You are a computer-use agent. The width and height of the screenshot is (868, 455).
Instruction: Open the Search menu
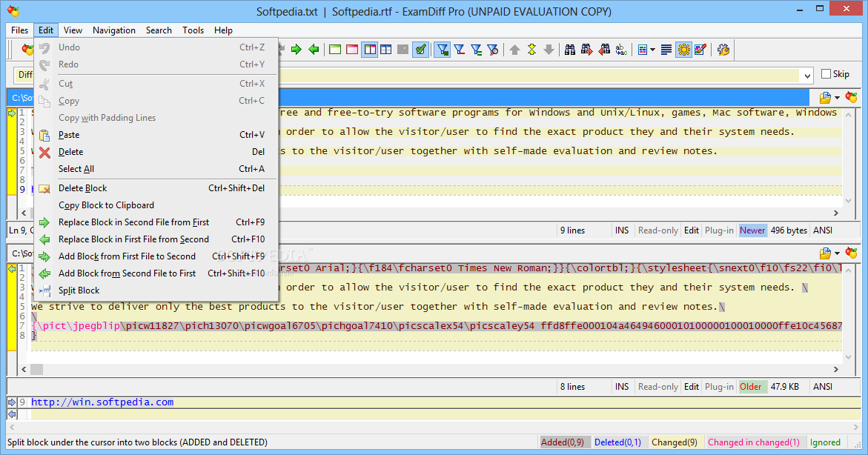pos(159,30)
